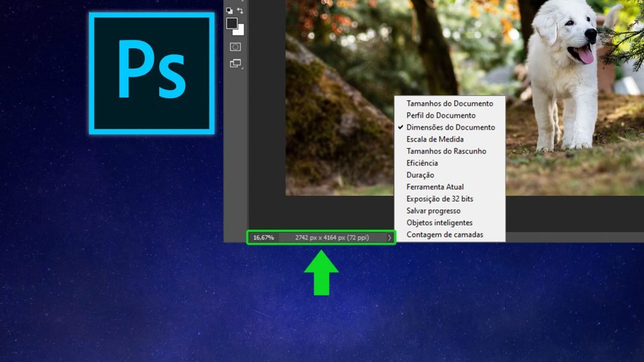Open the status bar options arrow
This screenshot has width=644, height=362.
pyautogui.click(x=389, y=237)
